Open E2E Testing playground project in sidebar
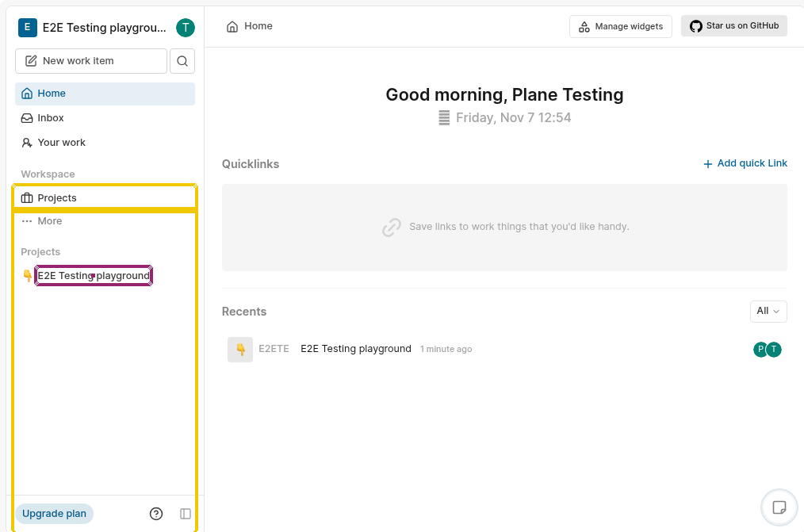Viewport: 804px width, 532px height. (94, 276)
